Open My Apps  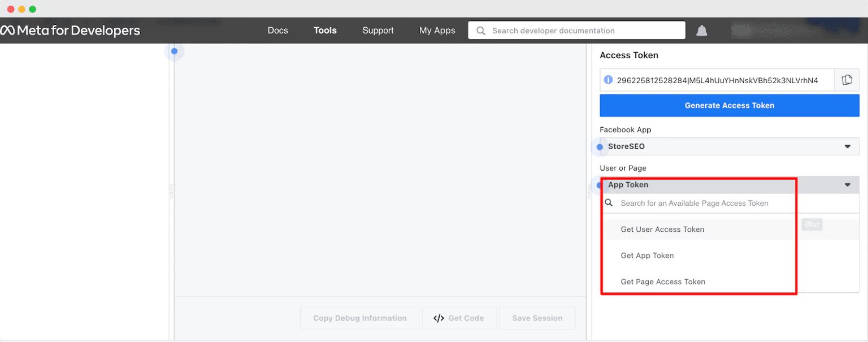click(x=437, y=31)
